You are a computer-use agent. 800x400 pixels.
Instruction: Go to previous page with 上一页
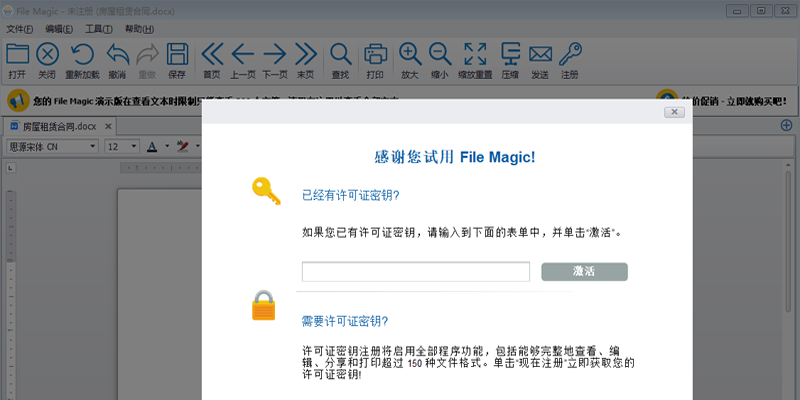243,54
